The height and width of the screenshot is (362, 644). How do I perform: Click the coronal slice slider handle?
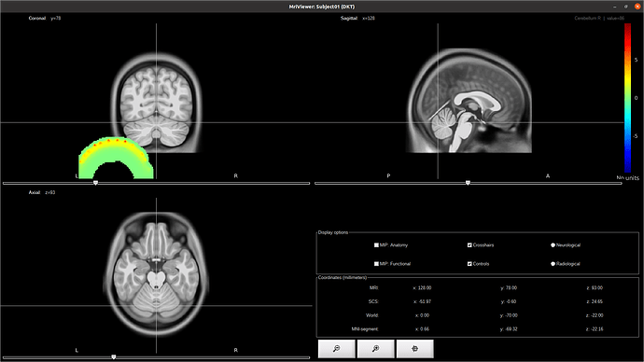[x=96, y=183]
